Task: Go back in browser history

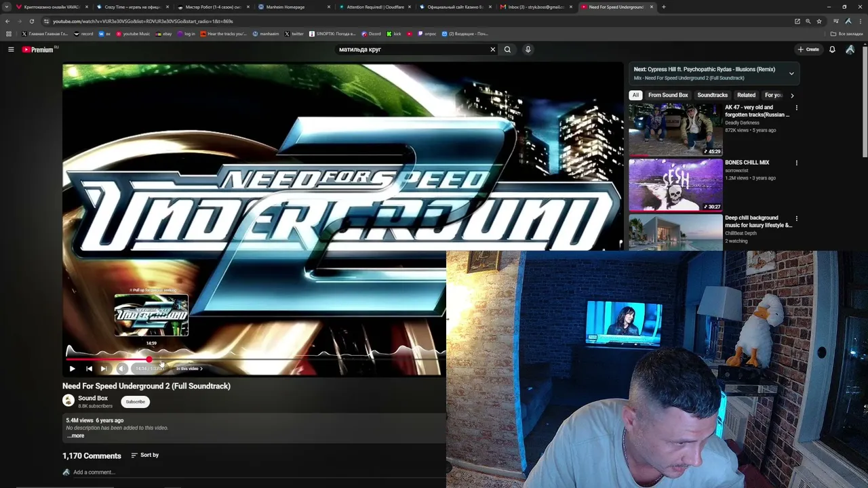Action: [7, 21]
